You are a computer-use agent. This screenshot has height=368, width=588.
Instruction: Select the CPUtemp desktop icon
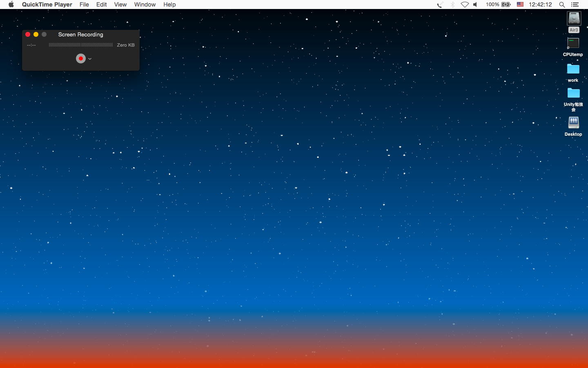573,43
